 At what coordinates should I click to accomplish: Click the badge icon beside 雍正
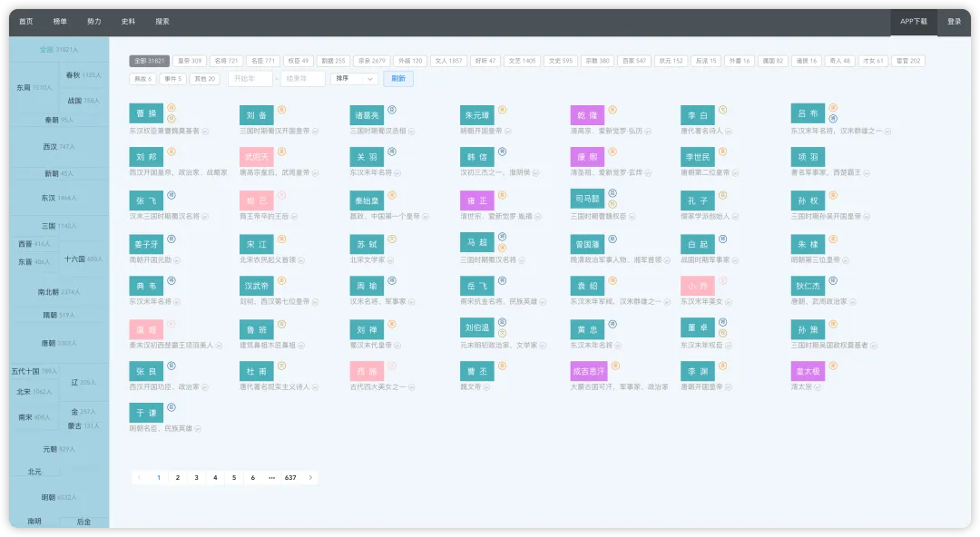click(x=503, y=195)
